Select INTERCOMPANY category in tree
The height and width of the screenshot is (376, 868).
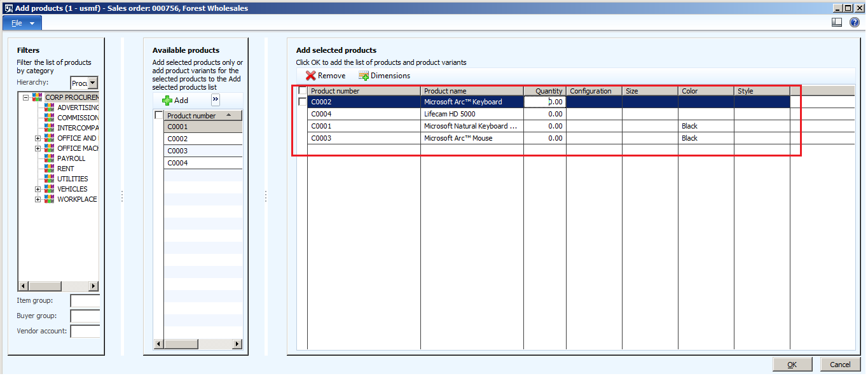tap(78, 128)
